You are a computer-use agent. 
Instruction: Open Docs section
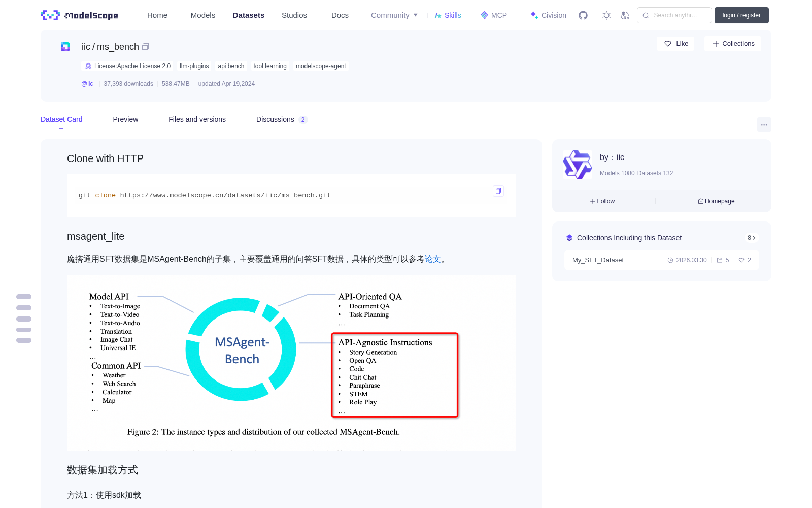340,15
